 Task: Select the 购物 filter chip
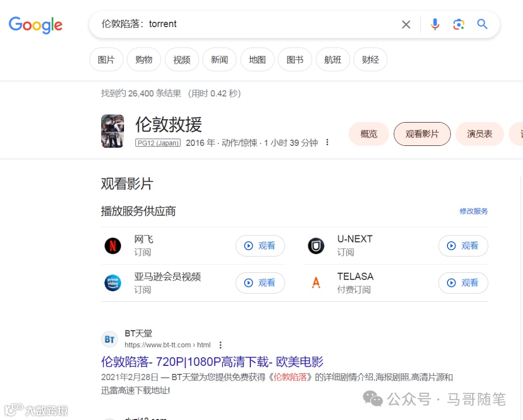point(144,60)
